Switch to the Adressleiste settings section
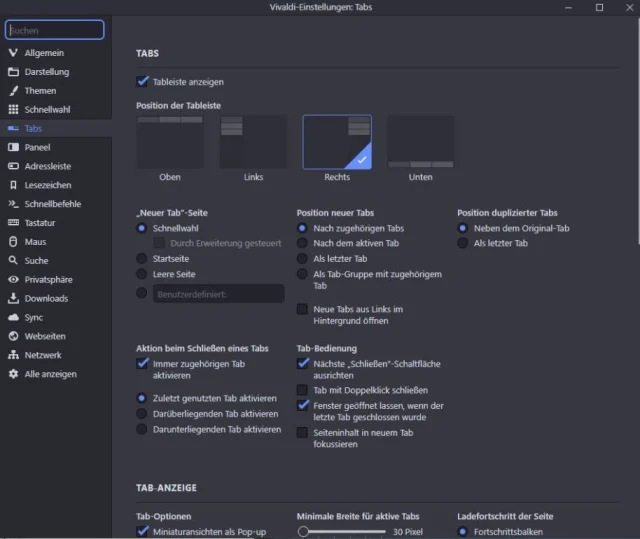 (x=48, y=166)
